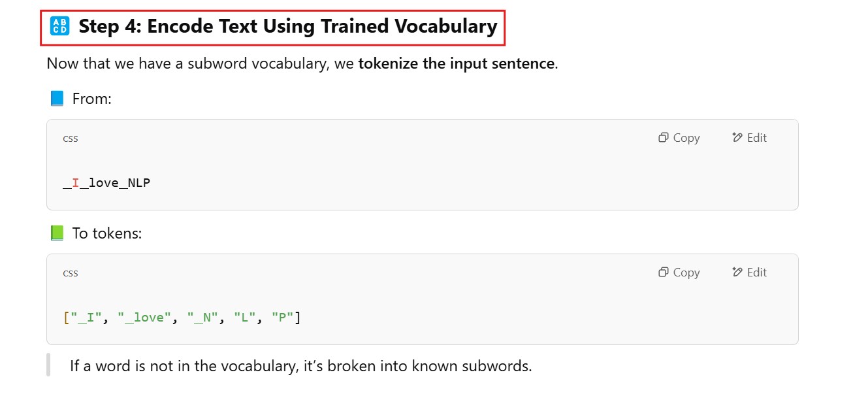The height and width of the screenshot is (415, 868).
Task: Click the edit pencil icon in the _I_love_NLP block
Action: click(737, 138)
